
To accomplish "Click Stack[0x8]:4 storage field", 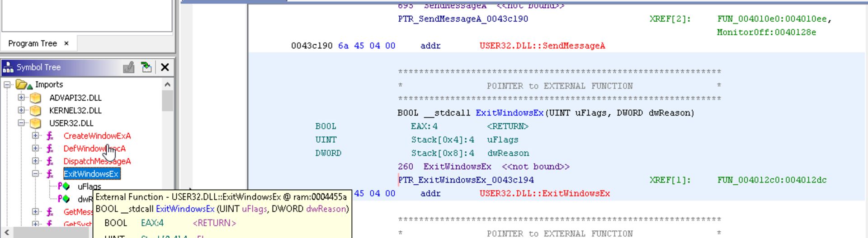I will point(443,153).
